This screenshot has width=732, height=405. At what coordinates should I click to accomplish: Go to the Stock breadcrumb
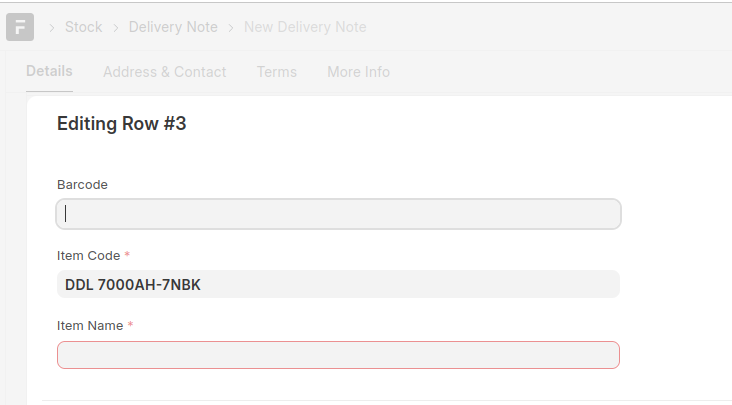[84, 27]
